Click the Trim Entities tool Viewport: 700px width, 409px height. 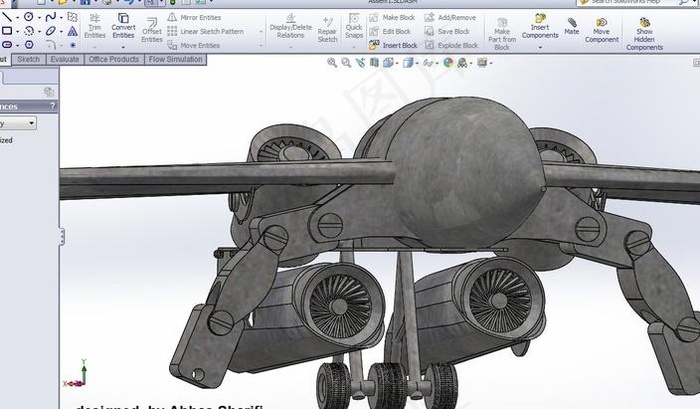[95, 26]
